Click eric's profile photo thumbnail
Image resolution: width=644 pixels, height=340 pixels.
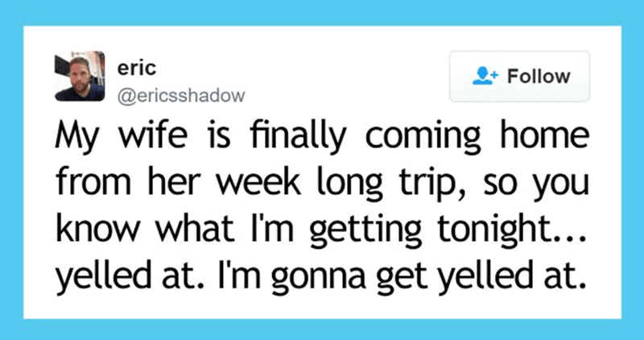[80, 76]
